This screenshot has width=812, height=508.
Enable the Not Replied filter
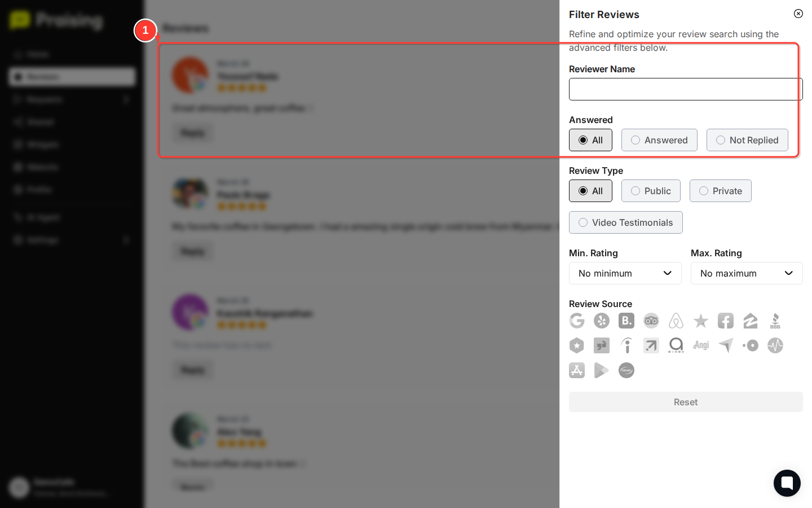(x=747, y=140)
